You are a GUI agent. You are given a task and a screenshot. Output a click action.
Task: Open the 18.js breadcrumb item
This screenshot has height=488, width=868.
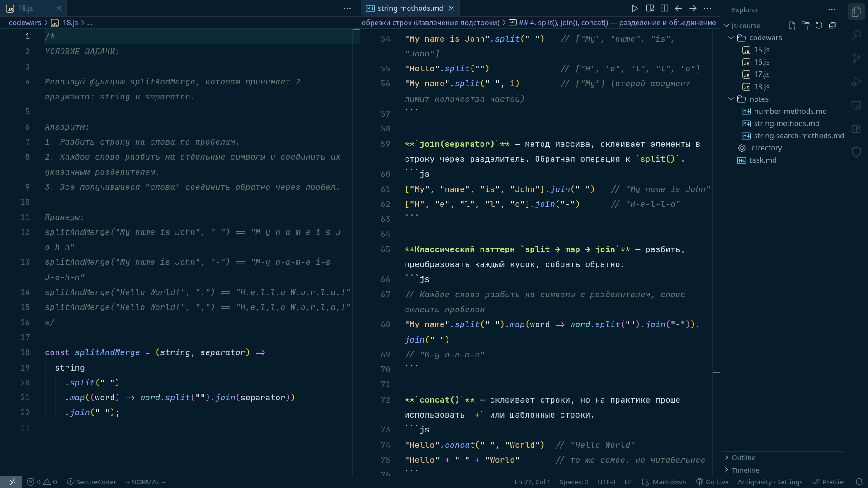click(x=64, y=23)
